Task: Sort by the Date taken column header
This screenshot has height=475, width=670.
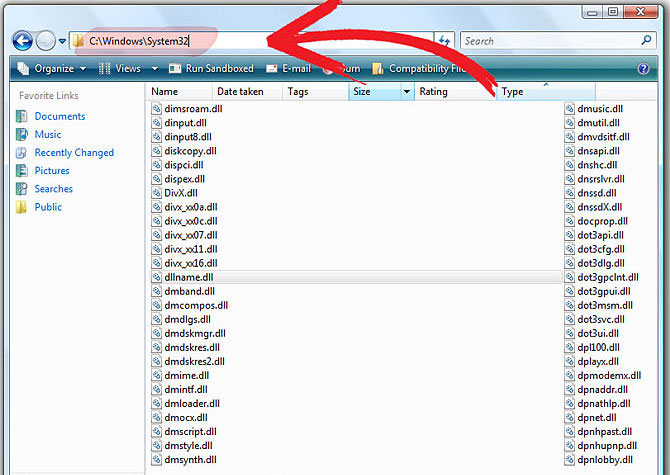Action: pos(247,91)
